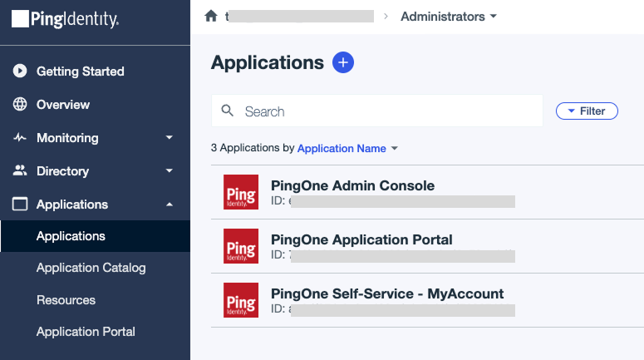Focus the Search applications field

pos(377,111)
